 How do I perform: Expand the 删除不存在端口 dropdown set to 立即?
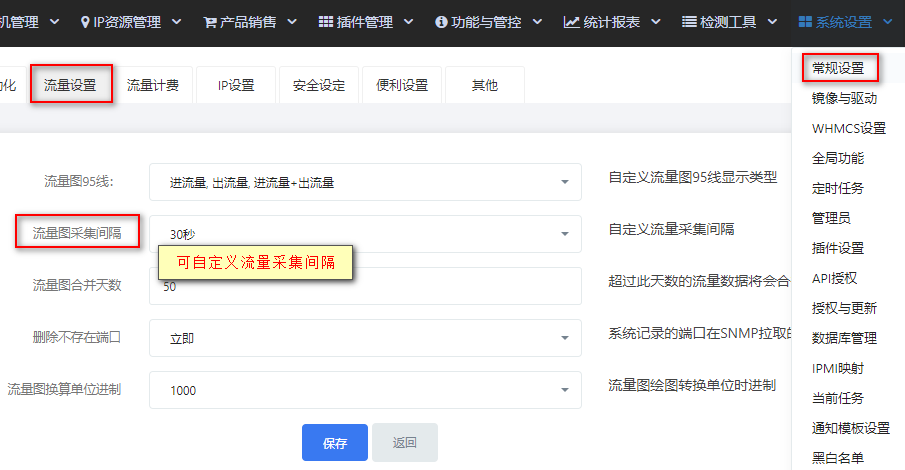(365, 338)
